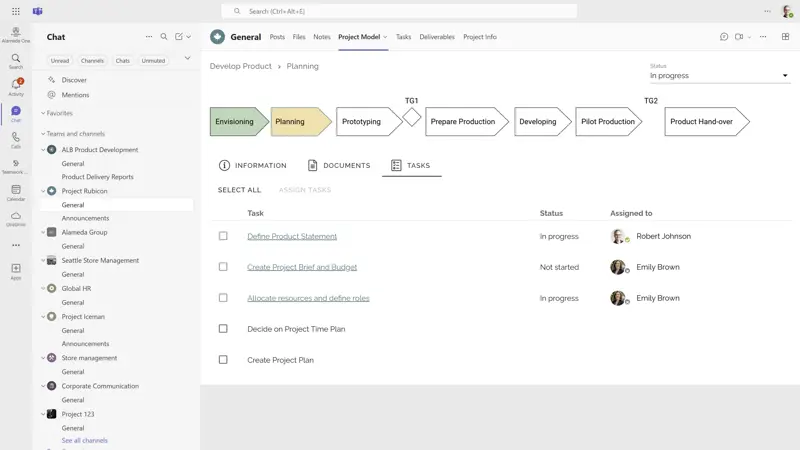
Task: Collapse the Alameda Group team
Action: (43, 232)
